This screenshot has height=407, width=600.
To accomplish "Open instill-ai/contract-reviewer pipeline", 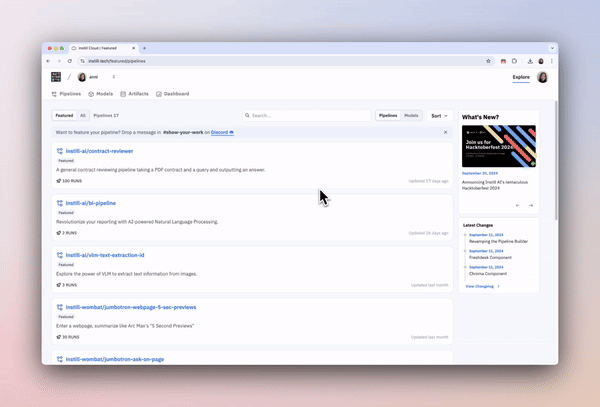I will point(99,151).
